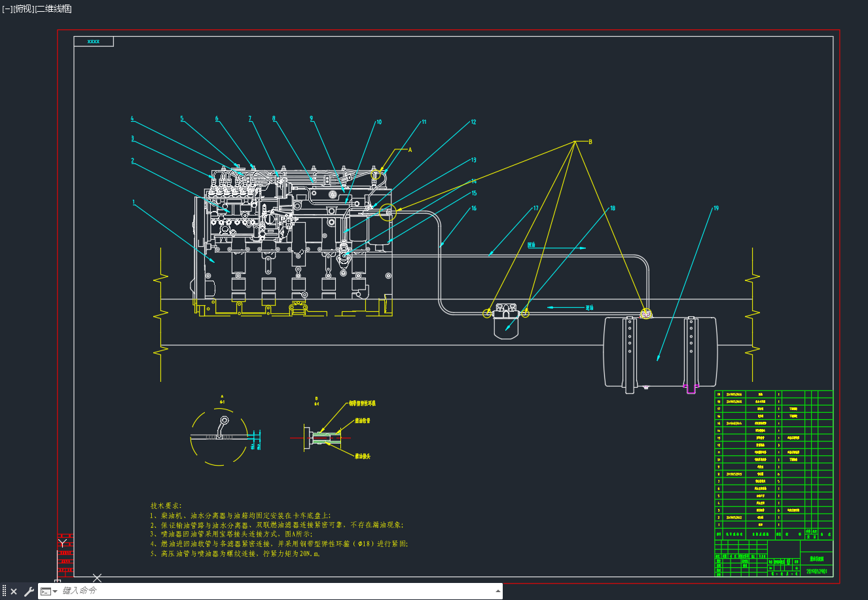Viewport: 868px width, 600px height.
Task: Select callout number 1
Action: [x=134, y=202]
